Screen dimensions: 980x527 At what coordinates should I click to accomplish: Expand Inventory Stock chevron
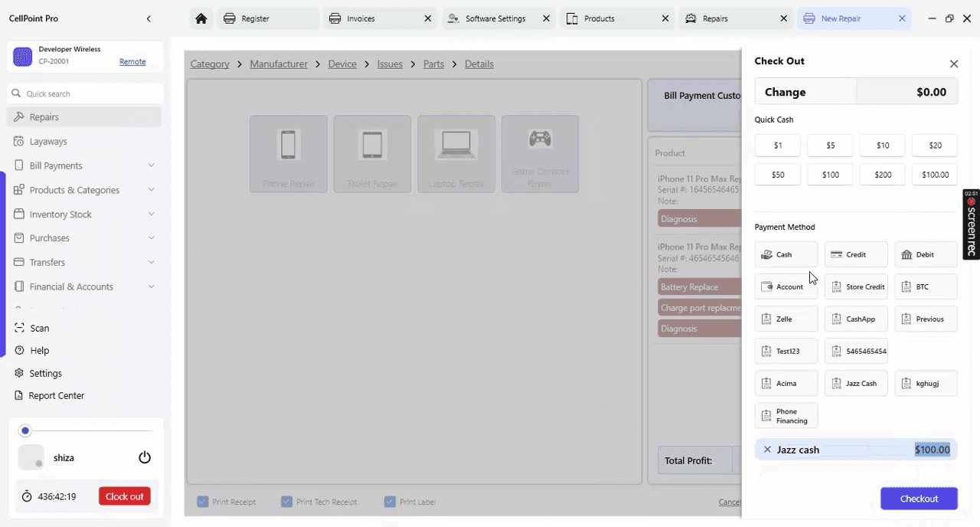(x=151, y=214)
